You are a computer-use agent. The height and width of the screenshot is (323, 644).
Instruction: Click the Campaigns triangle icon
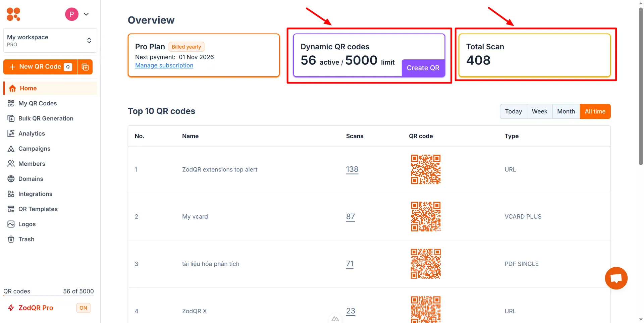tap(11, 149)
